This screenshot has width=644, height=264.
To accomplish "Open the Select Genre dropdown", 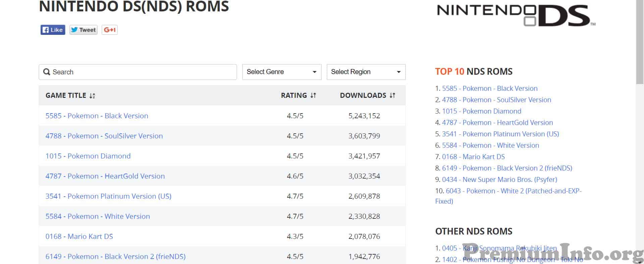I will (282, 72).
